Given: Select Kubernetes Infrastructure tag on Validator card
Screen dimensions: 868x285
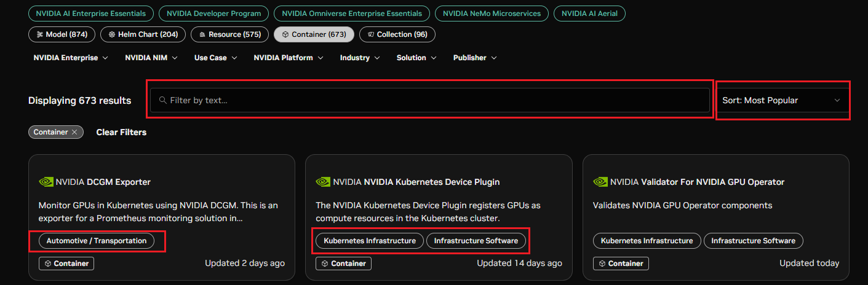Looking at the screenshot, I should [647, 241].
